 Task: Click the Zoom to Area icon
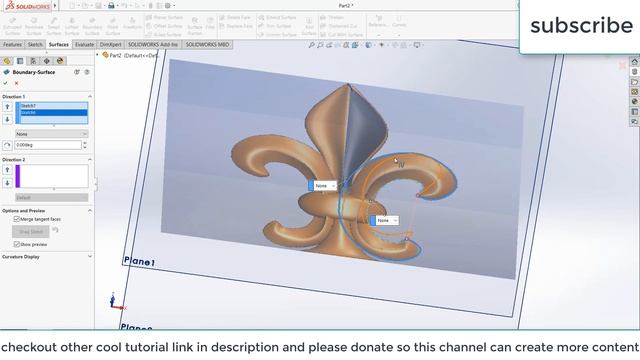320,45
